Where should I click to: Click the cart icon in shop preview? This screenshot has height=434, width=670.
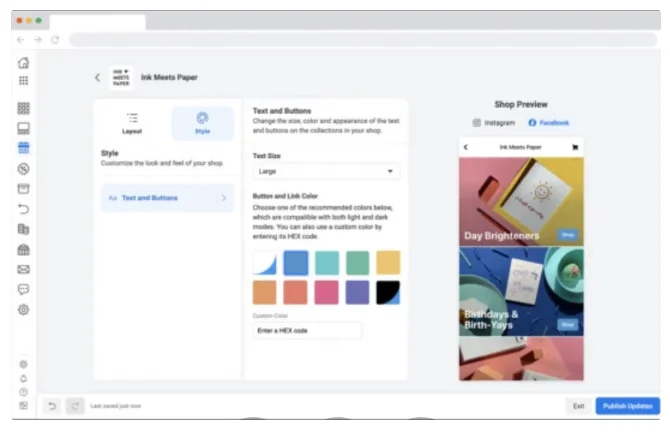[x=575, y=147]
